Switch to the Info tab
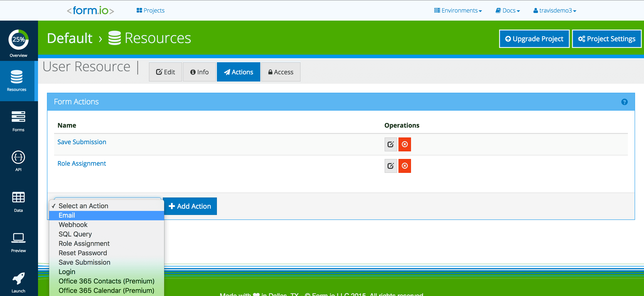This screenshot has width=644, height=296. pos(199,72)
